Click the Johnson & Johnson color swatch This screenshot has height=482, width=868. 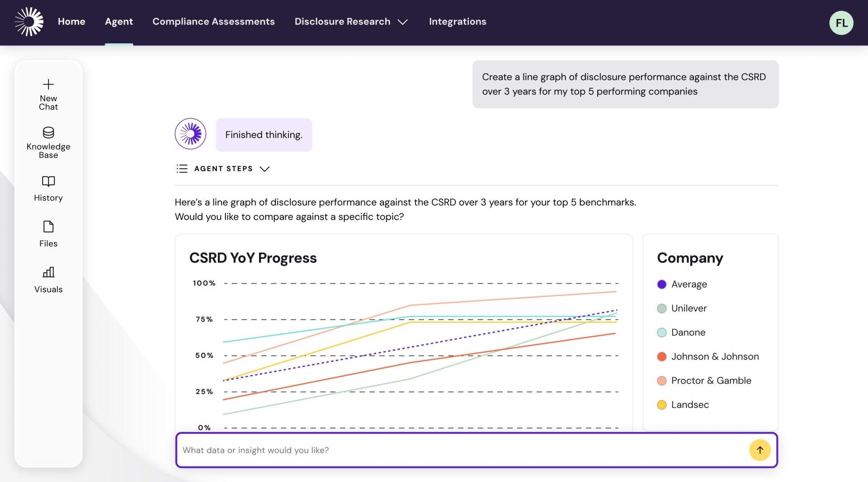click(661, 357)
